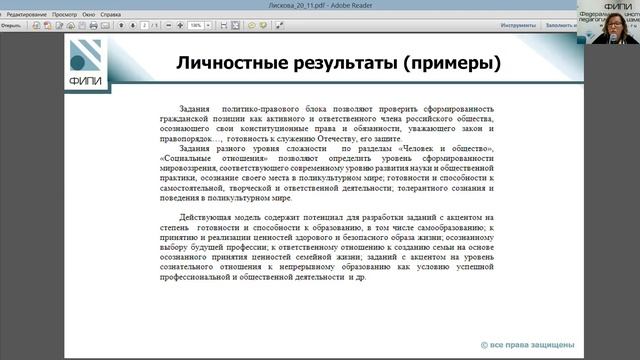
Task: Click the paragraph starting 'Задания политико-правового блока'
Action: point(327,124)
